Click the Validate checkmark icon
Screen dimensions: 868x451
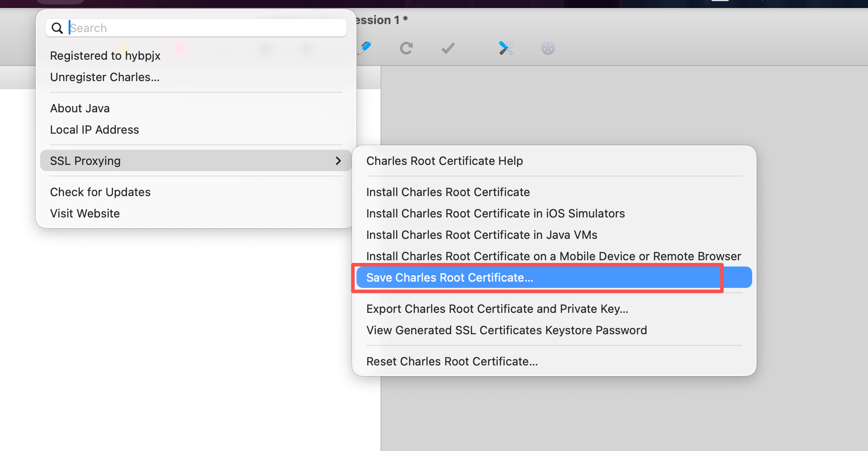[448, 48]
